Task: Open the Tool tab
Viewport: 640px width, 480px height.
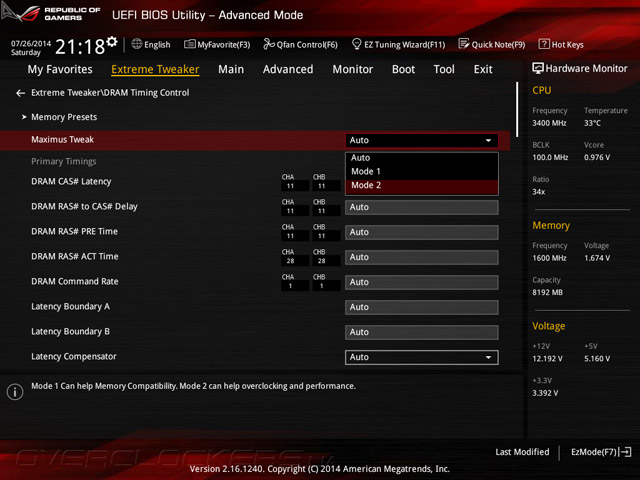Action: pos(444,69)
